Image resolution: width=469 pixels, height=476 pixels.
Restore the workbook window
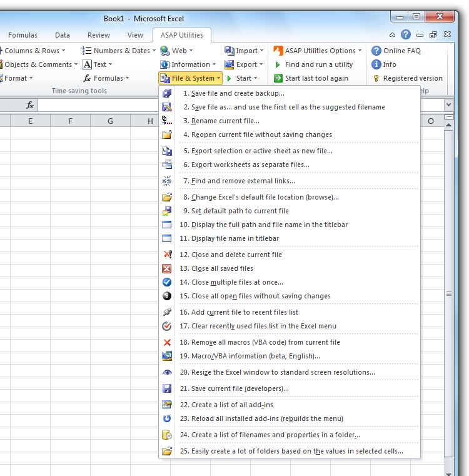tap(433, 35)
